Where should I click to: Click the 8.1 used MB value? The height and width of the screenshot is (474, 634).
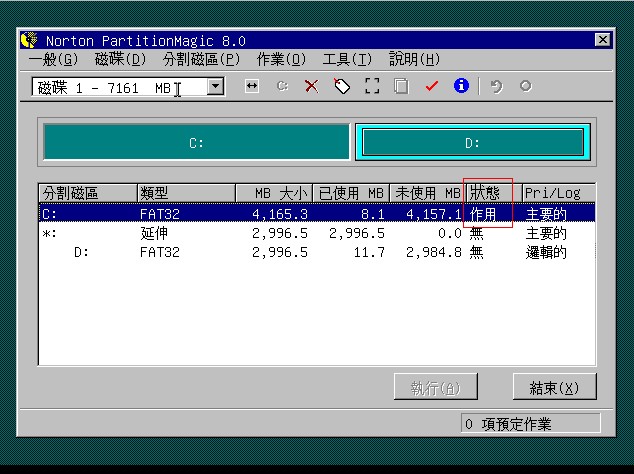click(372, 214)
